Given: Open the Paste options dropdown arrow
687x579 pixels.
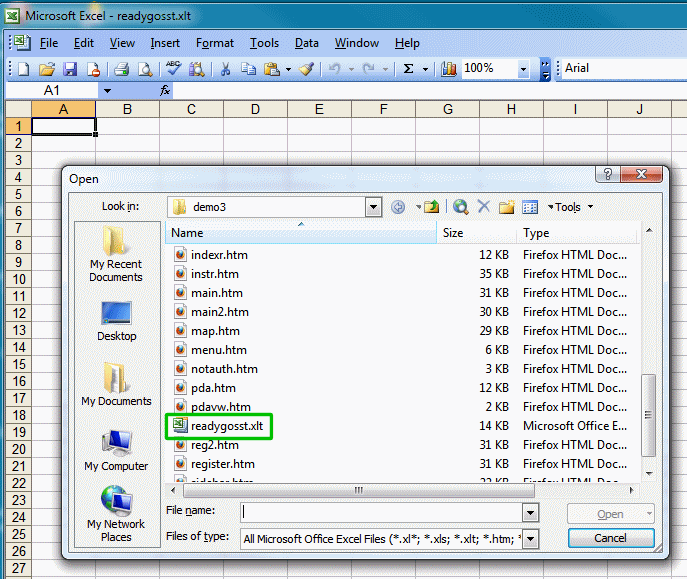Looking at the screenshot, I should (288, 69).
